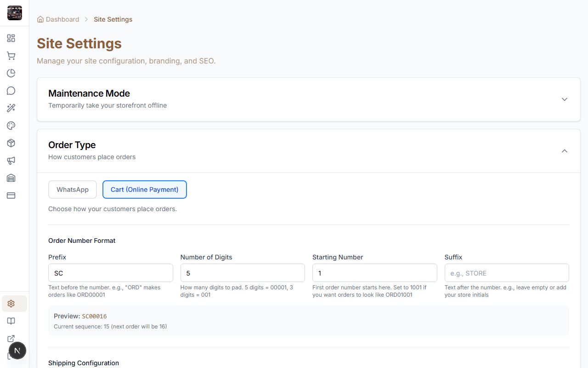This screenshot has height=368, width=588.
Task: Open the credit card payments icon
Action: click(11, 195)
